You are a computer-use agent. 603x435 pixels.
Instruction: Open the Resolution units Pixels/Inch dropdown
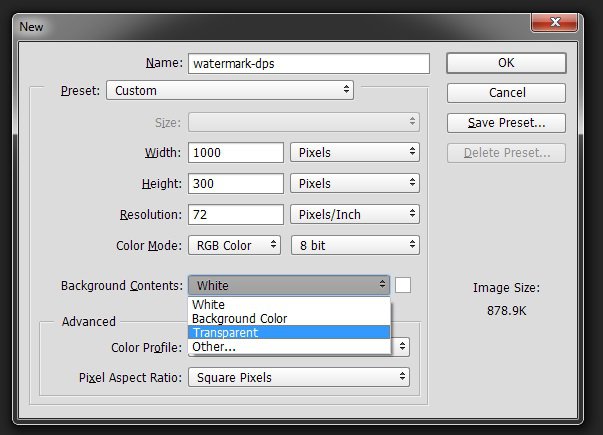(354, 215)
